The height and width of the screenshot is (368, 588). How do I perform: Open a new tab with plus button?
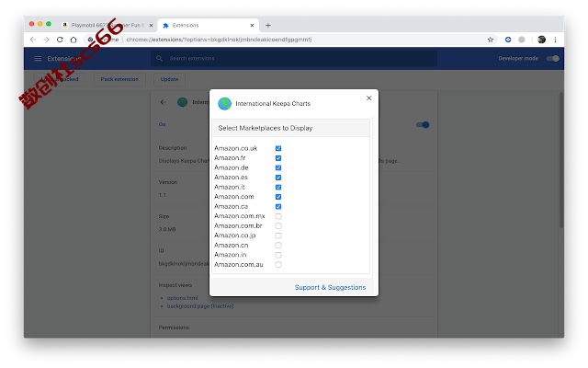(x=268, y=25)
